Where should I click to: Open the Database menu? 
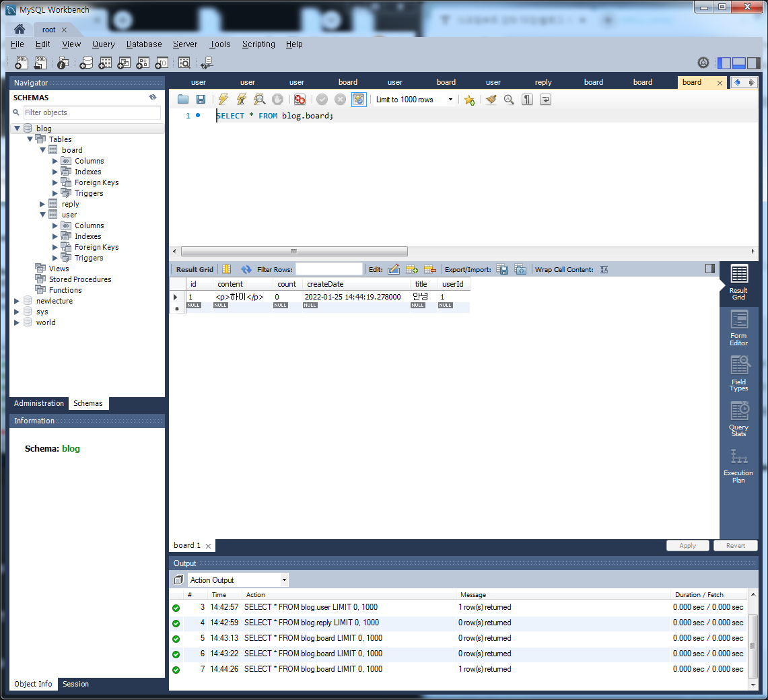pyautogui.click(x=144, y=44)
